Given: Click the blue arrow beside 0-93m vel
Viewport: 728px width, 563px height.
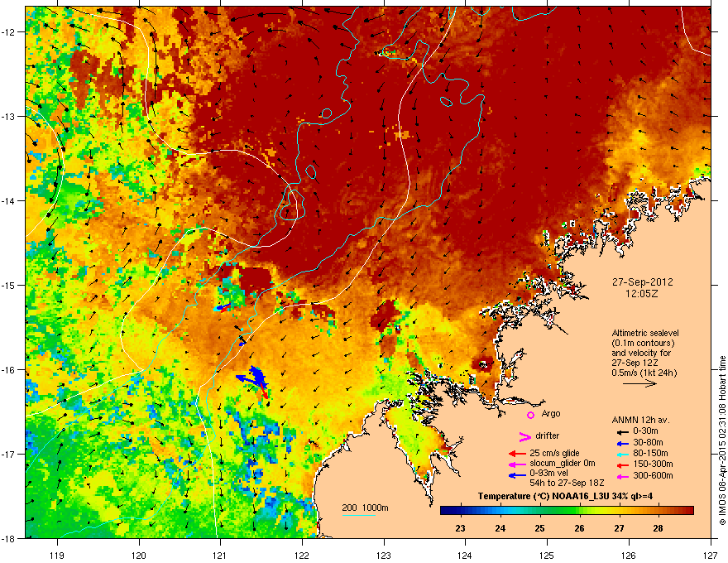Looking at the screenshot, I should click(518, 475).
